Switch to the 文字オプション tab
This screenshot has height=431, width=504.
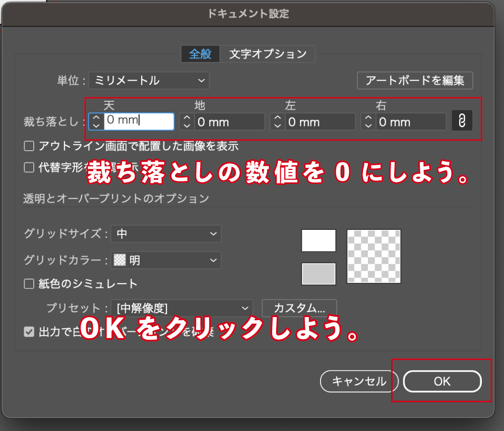268,53
